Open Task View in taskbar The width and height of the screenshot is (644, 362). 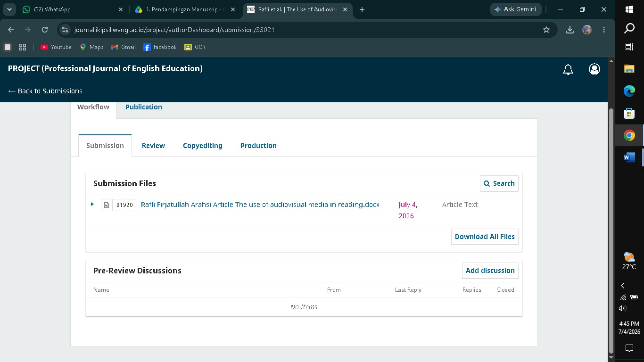click(x=629, y=47)
